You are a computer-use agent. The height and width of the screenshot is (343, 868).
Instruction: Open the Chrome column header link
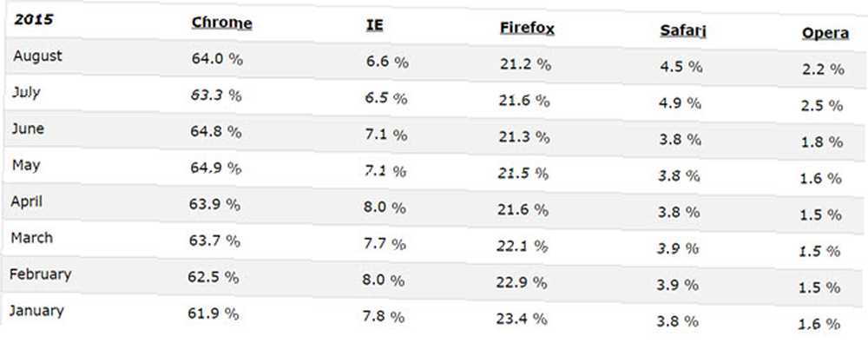point(221,23)
